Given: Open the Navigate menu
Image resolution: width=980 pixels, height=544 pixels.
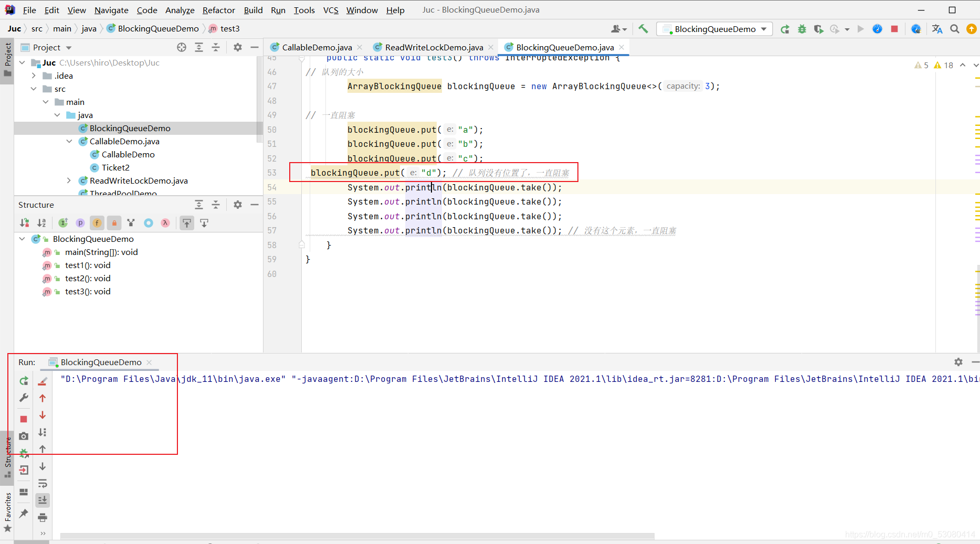Looking at the screenshot, I should click(111, 10).
